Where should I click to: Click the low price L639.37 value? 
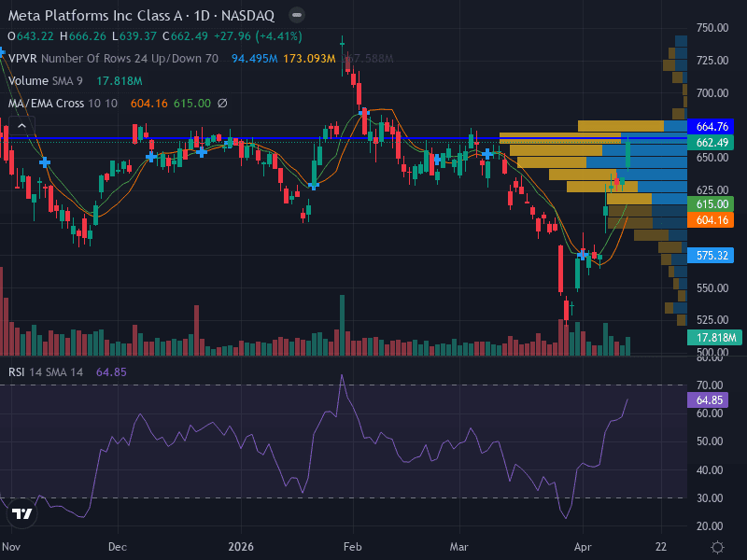pyautogui.click(x=134, y=36)
